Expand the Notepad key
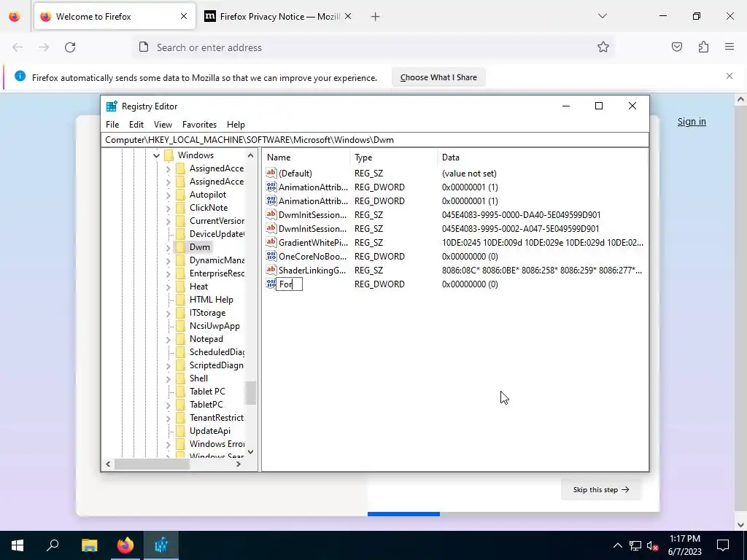The image size is (747, 560). click(168, 340)
